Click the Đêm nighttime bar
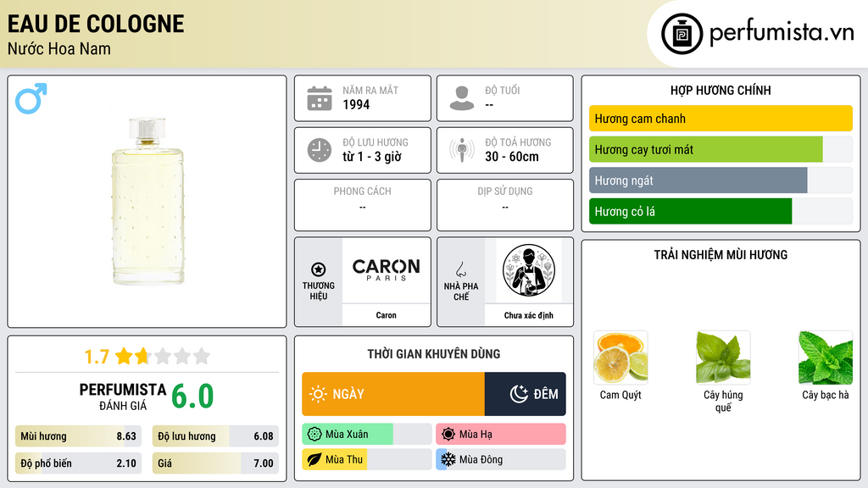868x488 pixels. [x=526, y=394]
